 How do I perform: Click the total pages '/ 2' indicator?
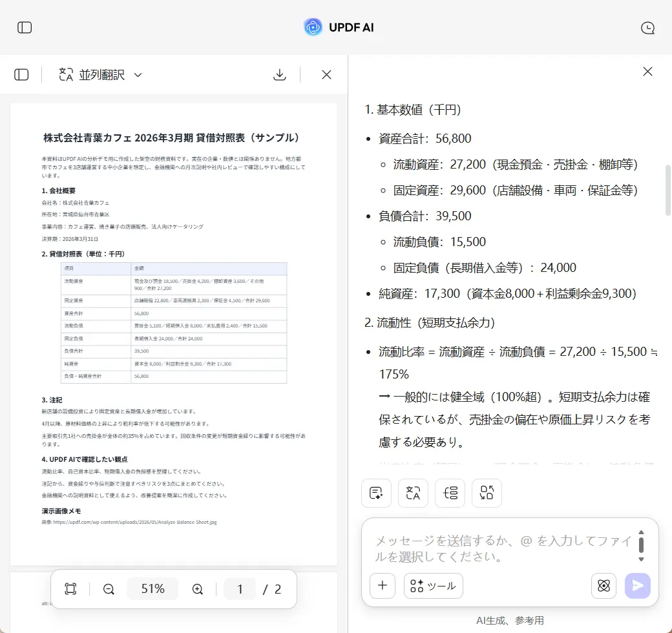272,589
